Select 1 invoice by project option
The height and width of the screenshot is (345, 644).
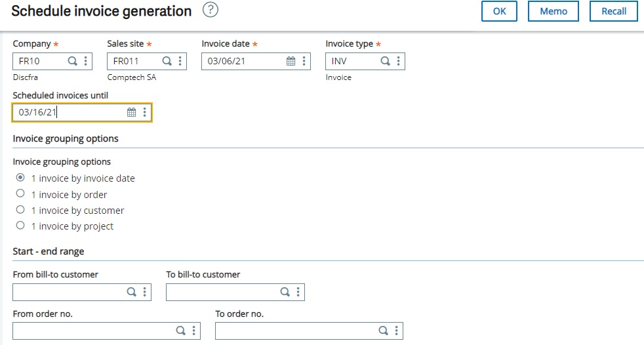point(20,225)
